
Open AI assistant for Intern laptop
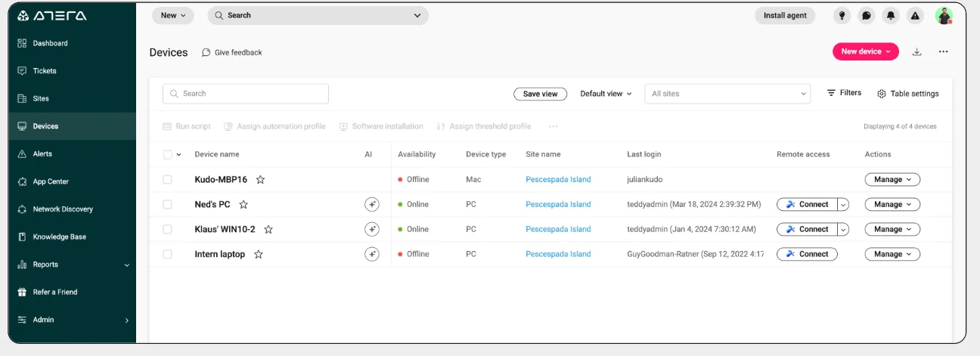(371, 254)
